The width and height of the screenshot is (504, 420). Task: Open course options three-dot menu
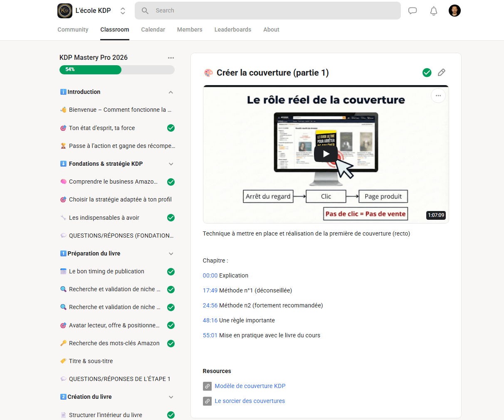pos(171,58)
